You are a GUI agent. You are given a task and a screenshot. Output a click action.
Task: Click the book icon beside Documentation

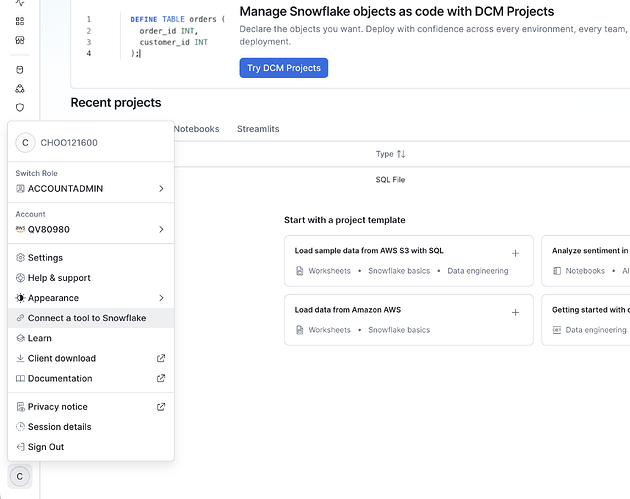[x=20, y=378]
